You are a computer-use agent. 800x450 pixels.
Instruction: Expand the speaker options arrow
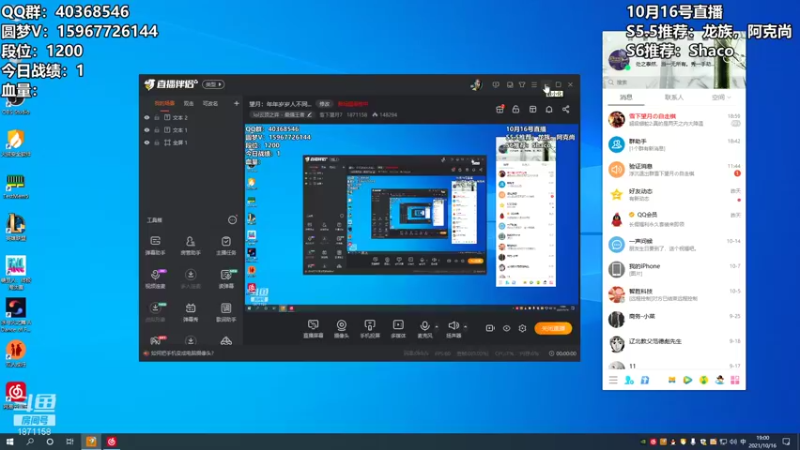[465, 327]
